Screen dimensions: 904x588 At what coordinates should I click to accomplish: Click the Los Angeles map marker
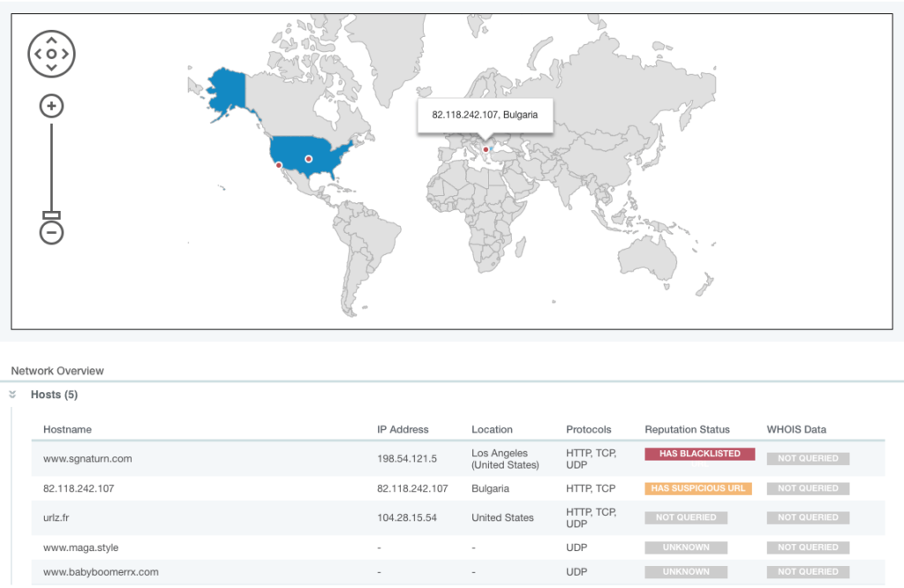click(x=277, y=164)
